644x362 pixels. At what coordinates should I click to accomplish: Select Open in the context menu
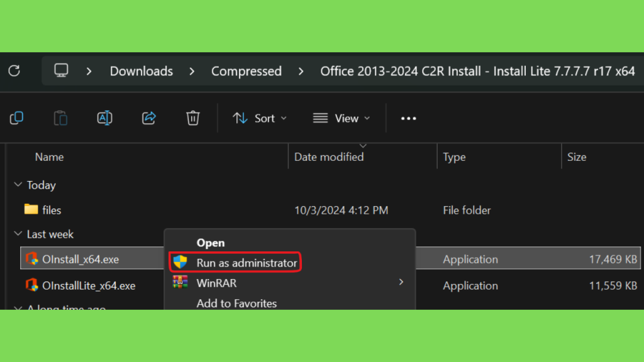point(210,243)
